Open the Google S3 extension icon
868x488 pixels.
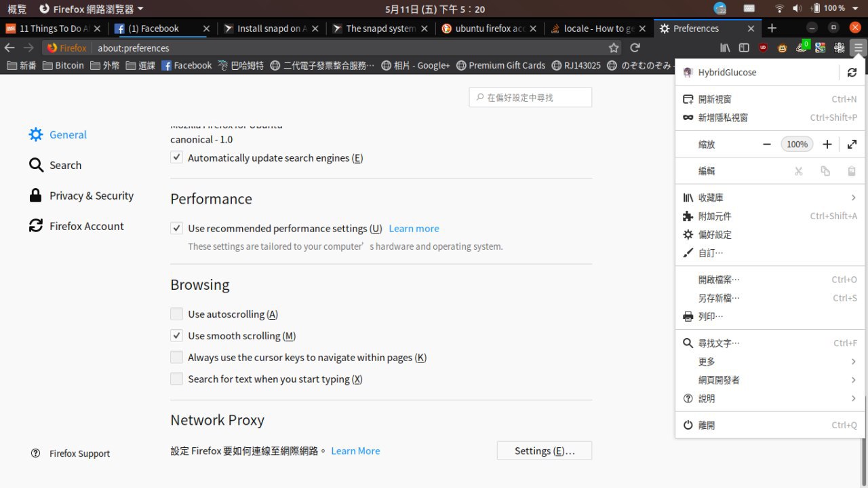click(x=821, y=48)
